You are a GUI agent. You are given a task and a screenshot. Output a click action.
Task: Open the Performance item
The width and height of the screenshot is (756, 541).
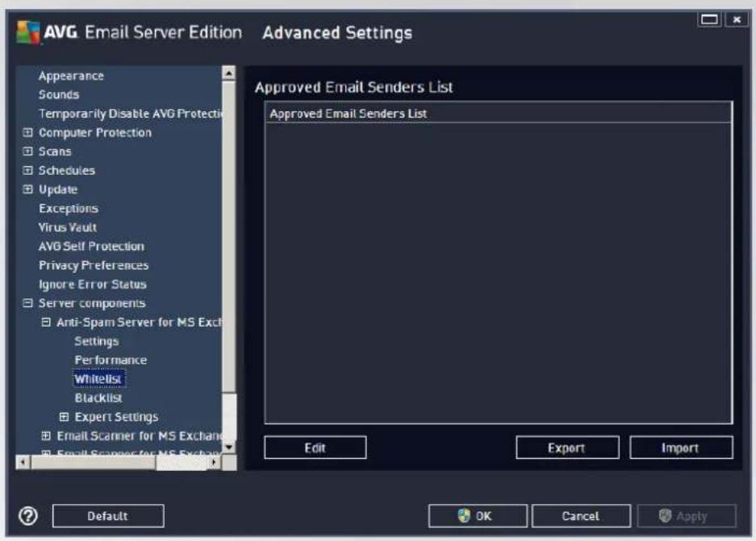(111, 360)
